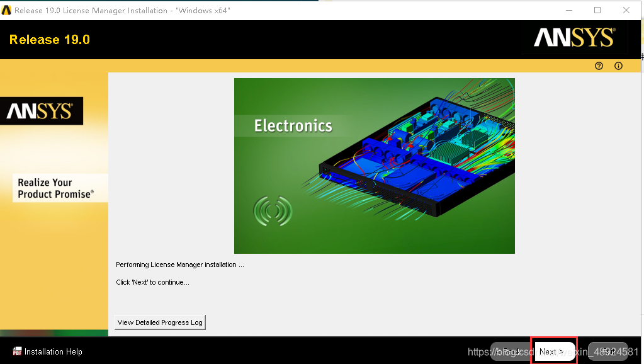Click the Realize Your Product Promise tagline

(55, 188)
